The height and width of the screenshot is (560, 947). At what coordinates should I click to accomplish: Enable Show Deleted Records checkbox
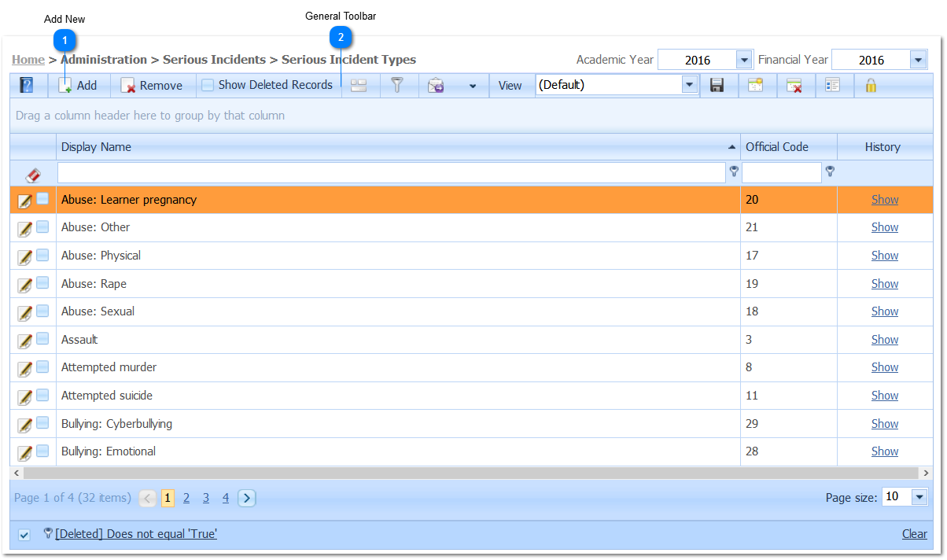pyautogui.click(x=208, y=86)
